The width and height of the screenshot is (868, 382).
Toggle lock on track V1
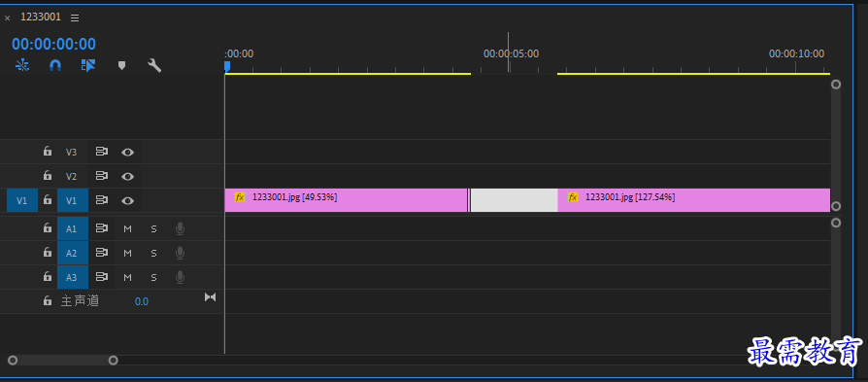click(x=48, y=200)
